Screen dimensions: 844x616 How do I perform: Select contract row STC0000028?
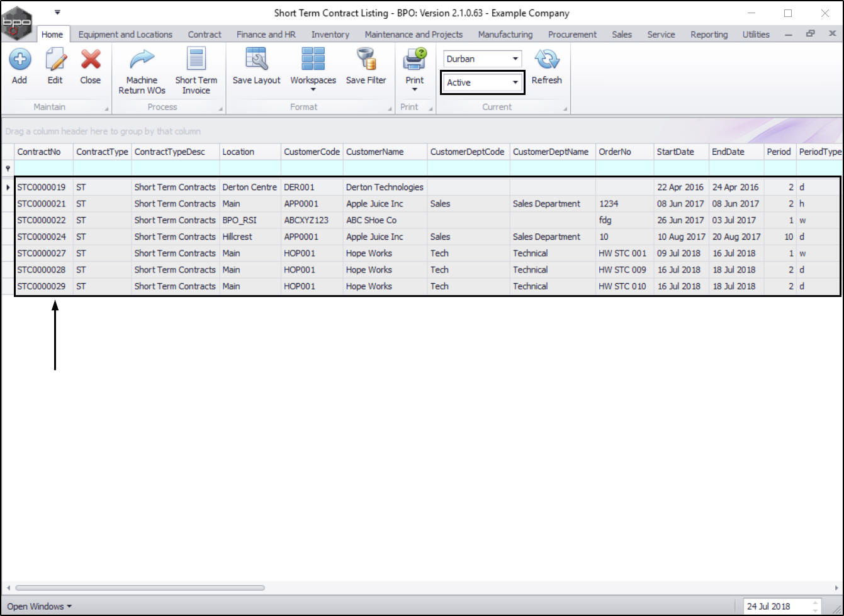point(427,269)
